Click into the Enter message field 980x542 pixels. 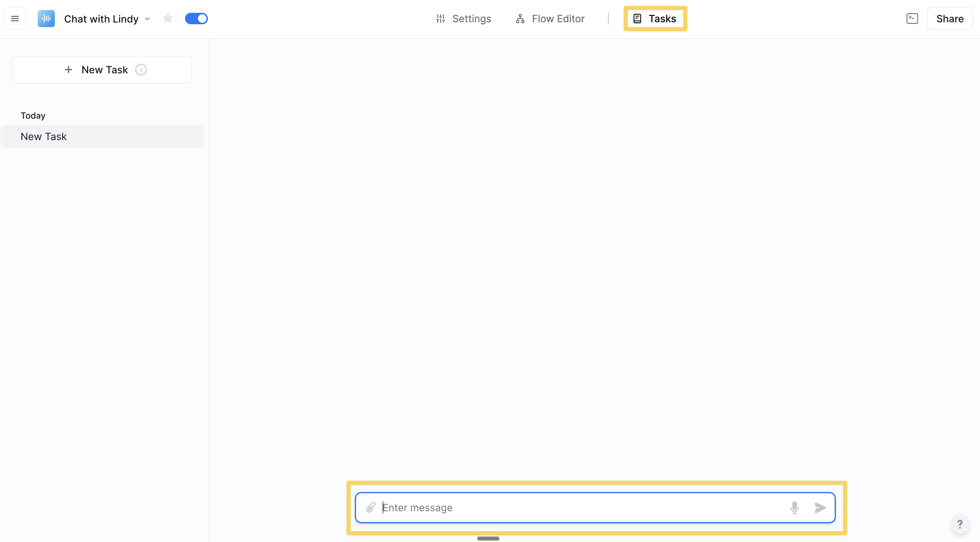(x=582, y=508)
